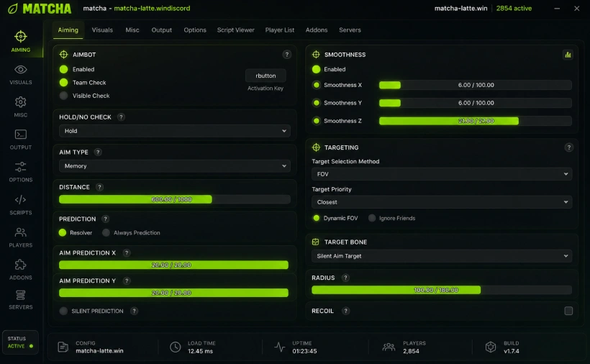Click the Target Bone section icon

315,242
